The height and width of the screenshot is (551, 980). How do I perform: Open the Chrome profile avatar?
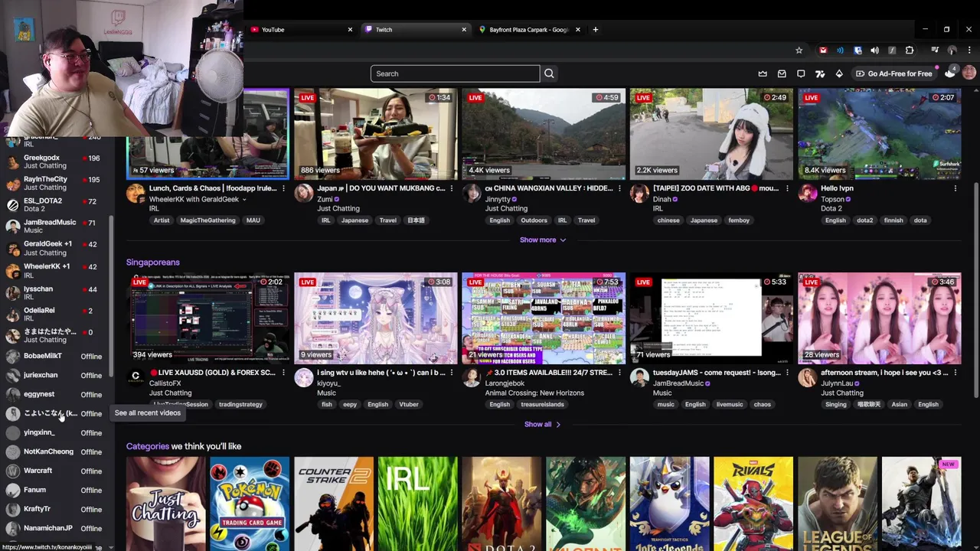pos(952,51)
